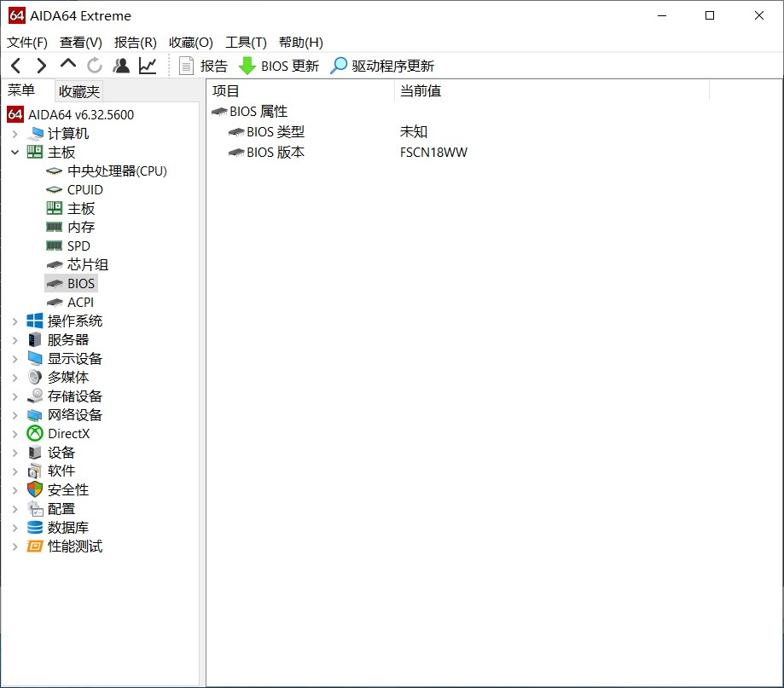Click the 未知 BIOS type value

pos(414,132)
